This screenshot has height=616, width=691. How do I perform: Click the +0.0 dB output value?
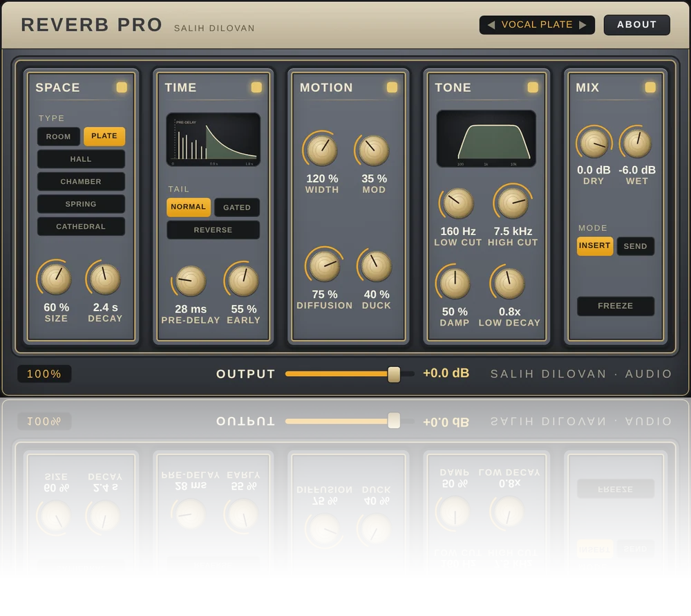[x=446, y=373]
